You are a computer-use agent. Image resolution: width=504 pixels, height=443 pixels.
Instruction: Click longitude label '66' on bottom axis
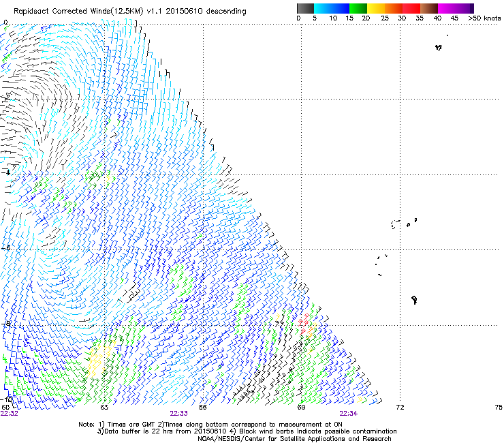click(x=202, y=408)
